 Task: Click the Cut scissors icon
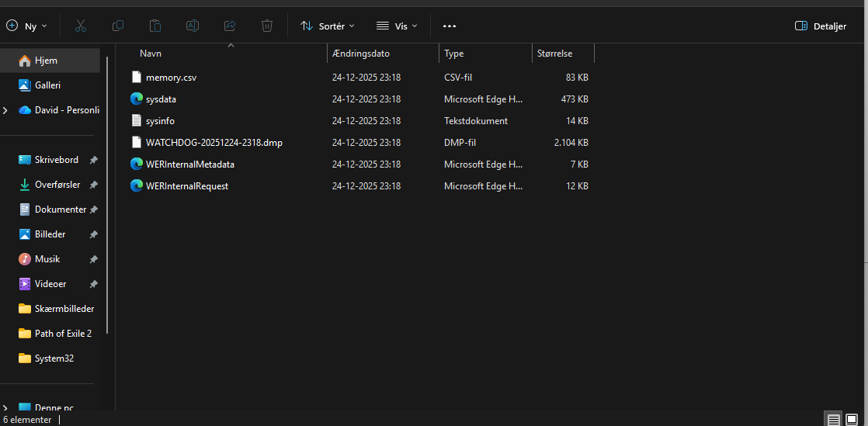pyautogui.click(x=81, y=26)
